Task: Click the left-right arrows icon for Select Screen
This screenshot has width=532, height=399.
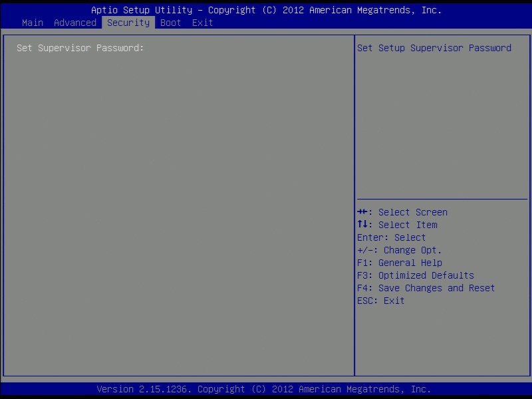Action: 362,212
